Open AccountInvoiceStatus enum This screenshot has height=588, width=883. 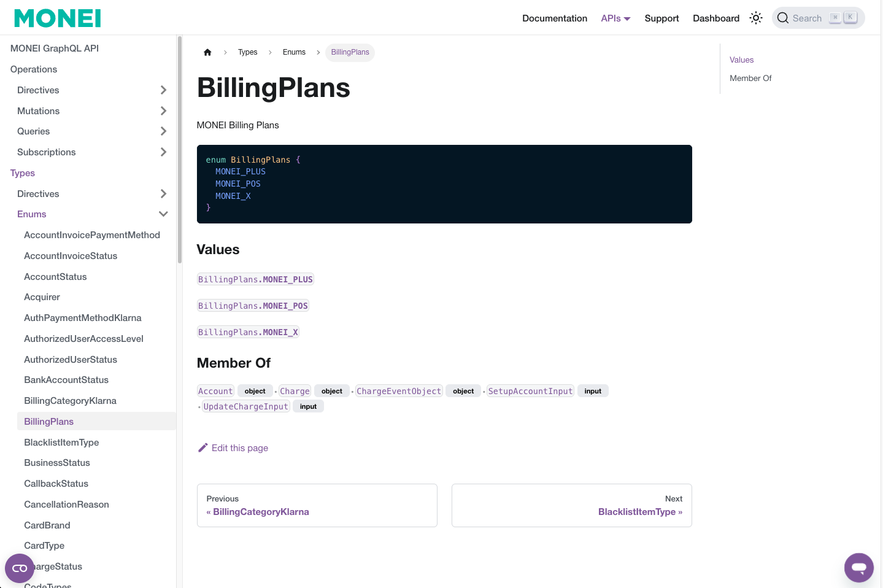click(x=71, y=256)
